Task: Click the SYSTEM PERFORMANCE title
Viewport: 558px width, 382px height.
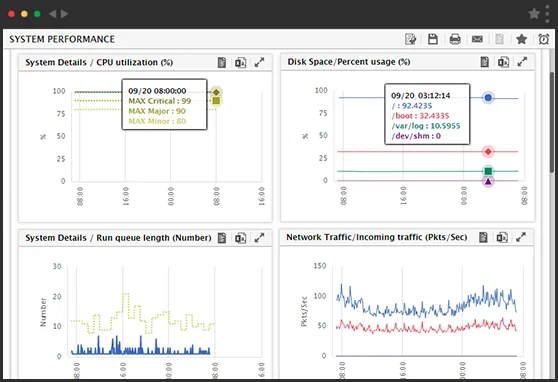Action: click(62, 39)
